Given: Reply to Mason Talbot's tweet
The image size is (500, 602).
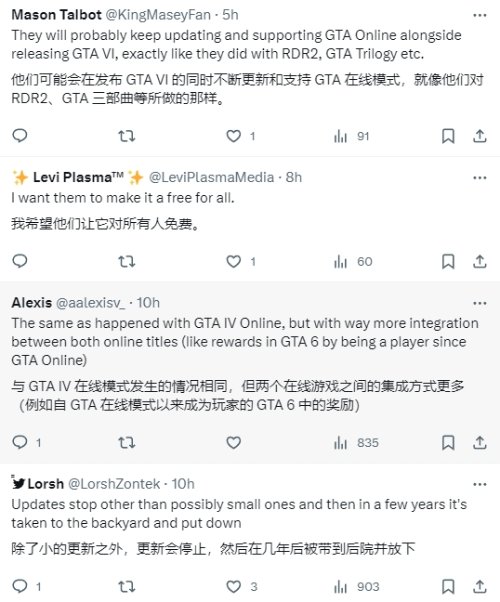Looking at the screenshot, I should pyautogui.click(x=20, y=136).
